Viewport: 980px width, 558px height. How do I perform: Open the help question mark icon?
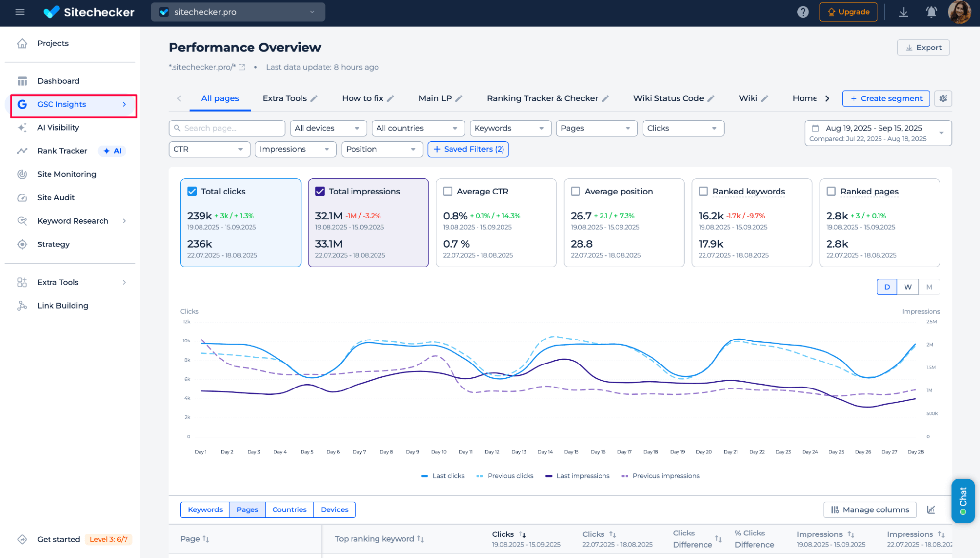point(803,12)
